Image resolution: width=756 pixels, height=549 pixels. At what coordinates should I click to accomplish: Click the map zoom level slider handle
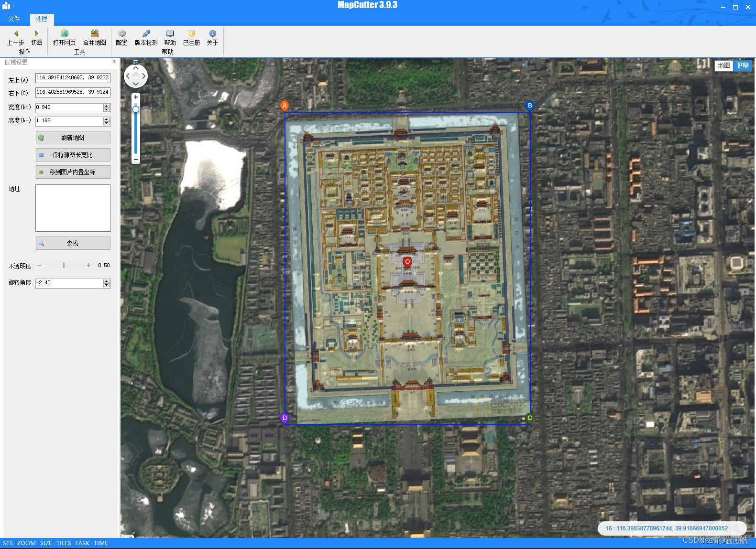pyautogui.click(x=136, y=109)
